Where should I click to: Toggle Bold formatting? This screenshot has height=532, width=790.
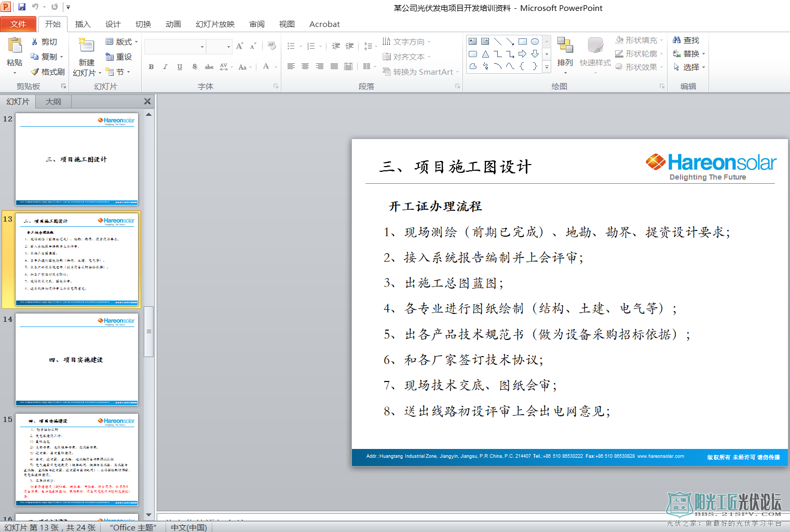pyautogui.click(x=151, y=66)
